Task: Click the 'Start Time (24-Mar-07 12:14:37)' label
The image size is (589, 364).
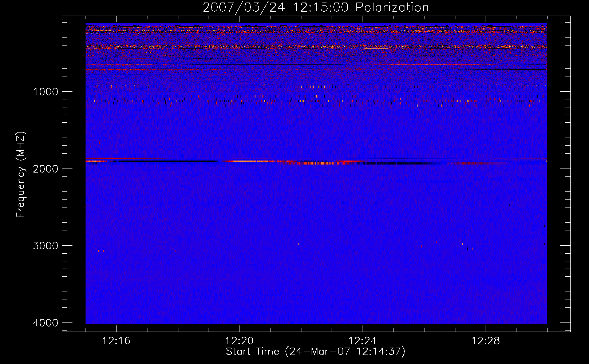Action: click(316, 352)
